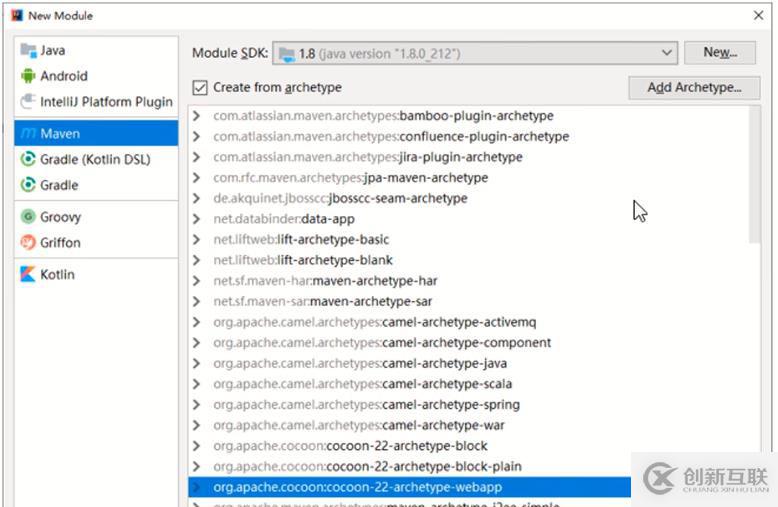778x507 pixels.
Task: Click the IntelliJ logo in title bar
Action: pos(17,15)
